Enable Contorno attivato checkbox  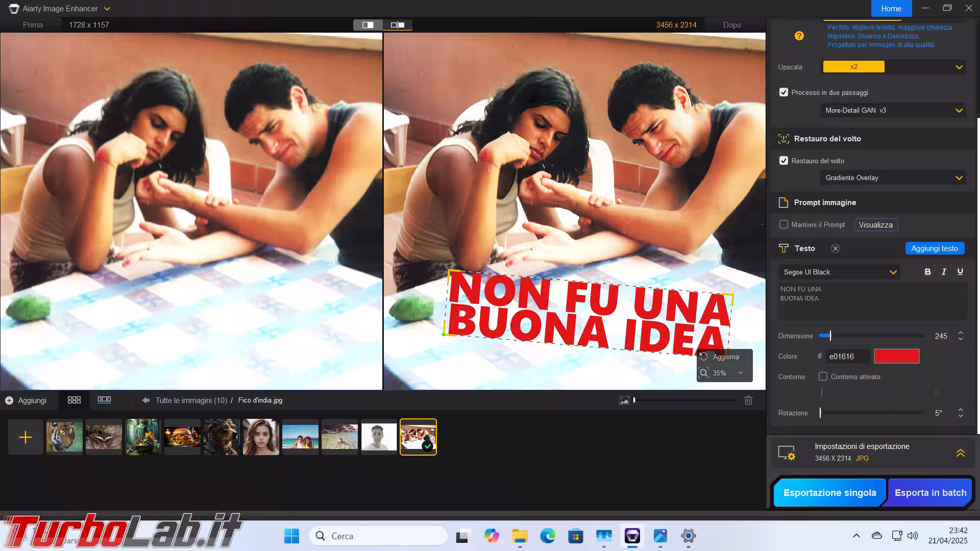(x=823, y=377)
